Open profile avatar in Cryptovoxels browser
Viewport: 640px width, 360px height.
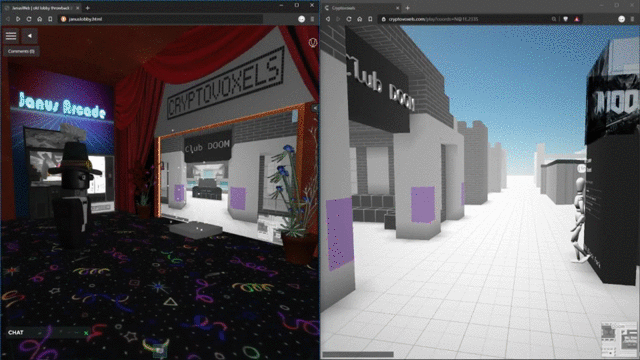coord(621,19)
